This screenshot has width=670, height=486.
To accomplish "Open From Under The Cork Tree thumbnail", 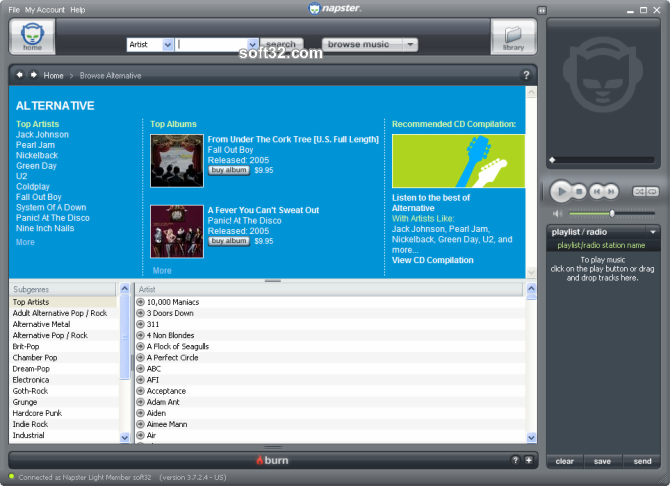I will (x=177, y=161).
